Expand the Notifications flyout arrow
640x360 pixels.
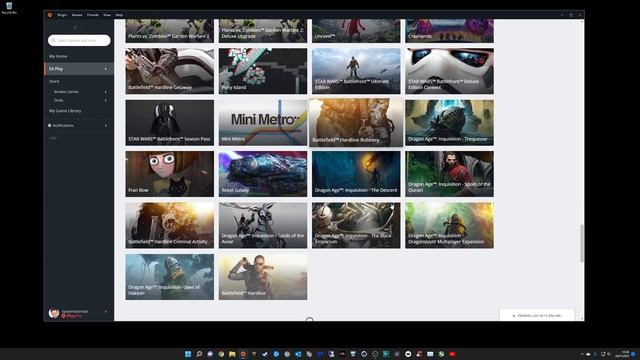click(106, 126)
